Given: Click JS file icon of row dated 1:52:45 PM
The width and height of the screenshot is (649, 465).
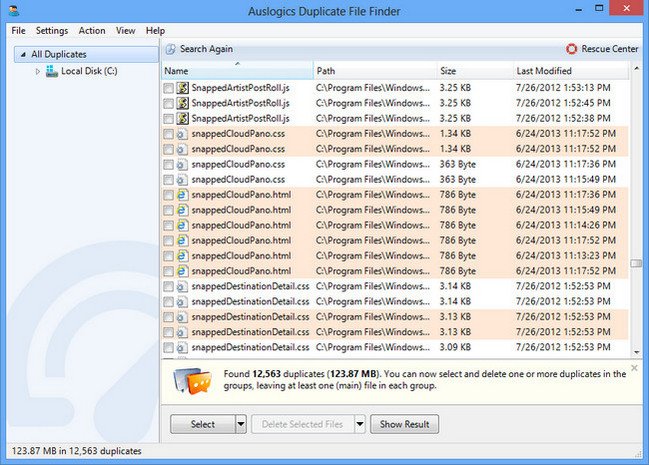Looking at the screenshot, I should [x=183, y=103].
